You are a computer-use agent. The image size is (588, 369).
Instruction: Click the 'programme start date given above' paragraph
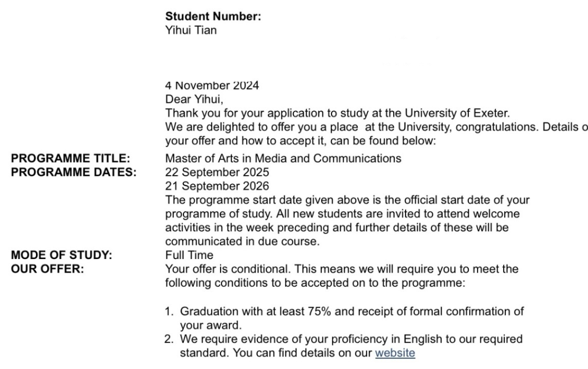pos(347,200)
